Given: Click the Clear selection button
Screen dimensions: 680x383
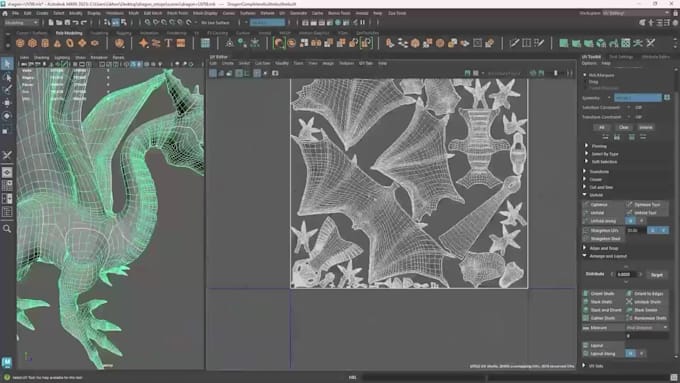Looking at the screenshot, I should (623, 127).
